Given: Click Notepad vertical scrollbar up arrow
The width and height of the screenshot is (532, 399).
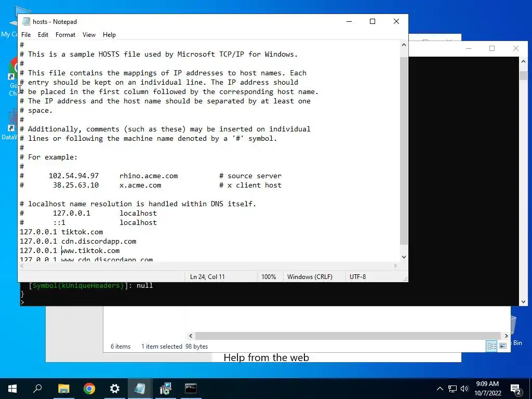Looking at the screenshot, I should click(x=404, y=45).
